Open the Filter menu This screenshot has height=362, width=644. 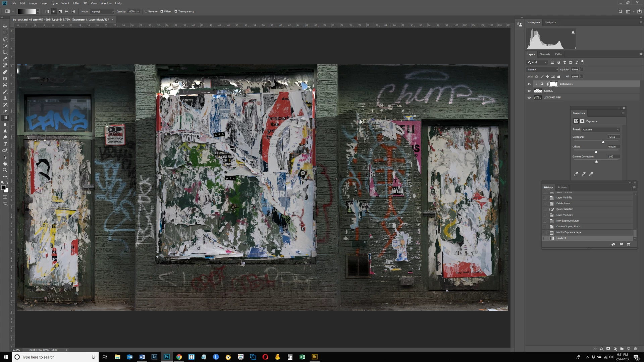tap(76, 3)
